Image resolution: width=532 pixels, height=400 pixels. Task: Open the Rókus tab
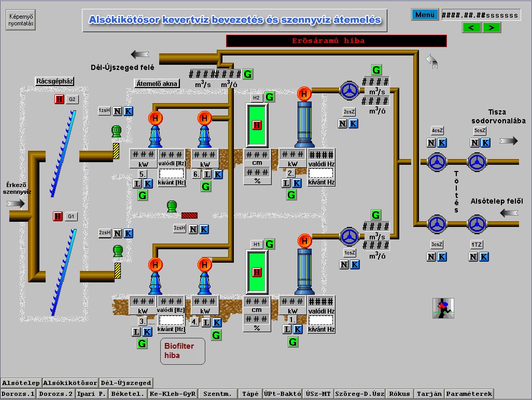coord(399,394)
